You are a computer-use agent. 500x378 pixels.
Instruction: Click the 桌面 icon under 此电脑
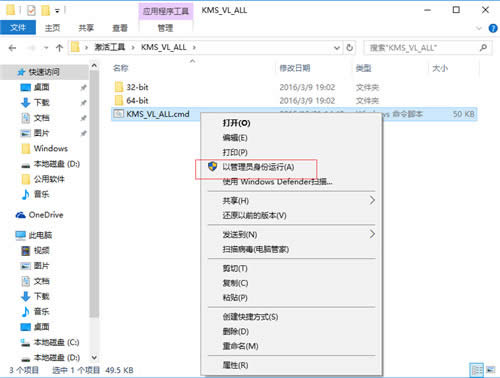(x=26, y=327)
